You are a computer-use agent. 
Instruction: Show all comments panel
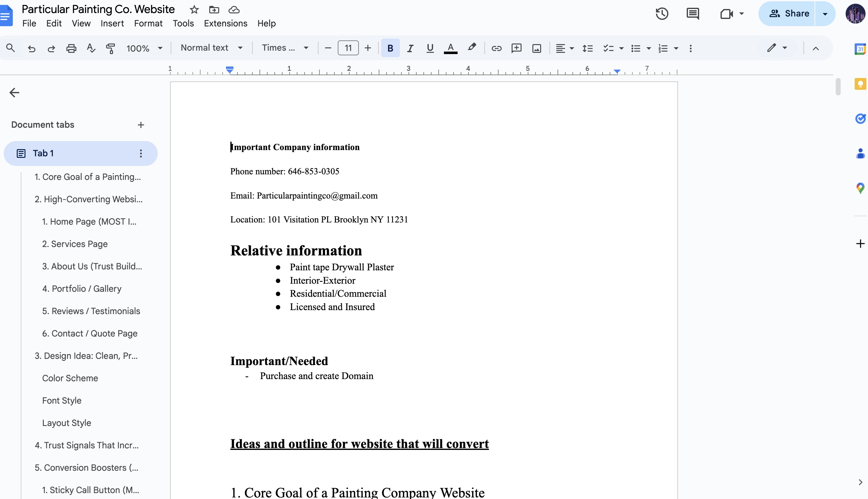coord(693,14)
